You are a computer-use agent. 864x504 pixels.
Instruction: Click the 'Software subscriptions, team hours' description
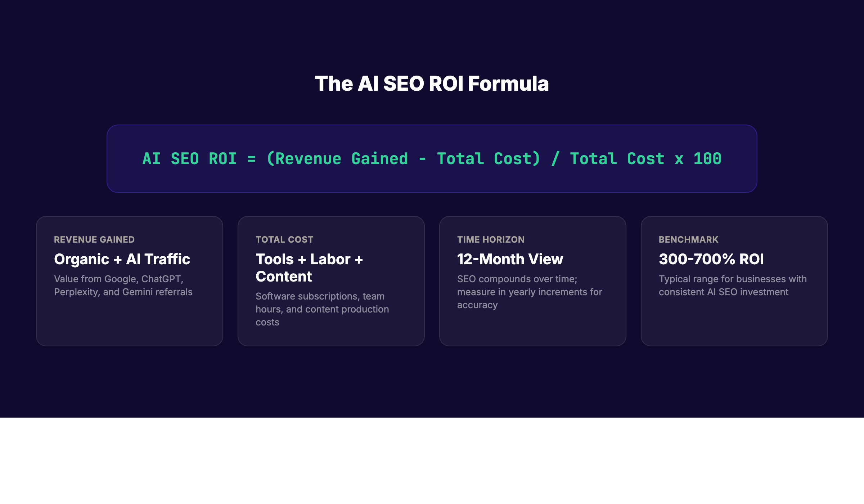322,309
